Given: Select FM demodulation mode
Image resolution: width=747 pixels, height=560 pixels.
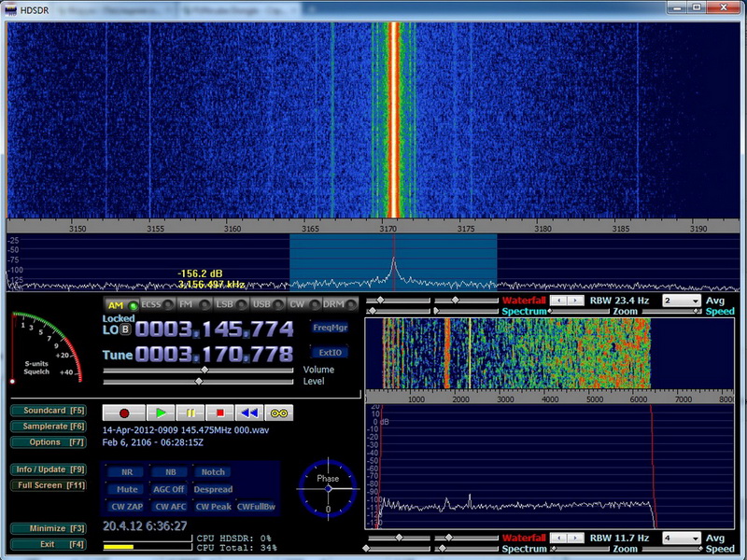Looking at the screenshot, I should pyautogui.click(x=194, y=305).
